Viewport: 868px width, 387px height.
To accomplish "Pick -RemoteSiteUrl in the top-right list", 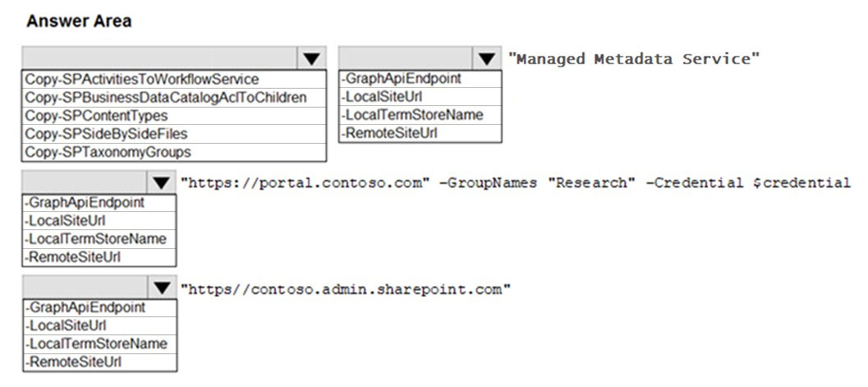I will pos(420,133).
